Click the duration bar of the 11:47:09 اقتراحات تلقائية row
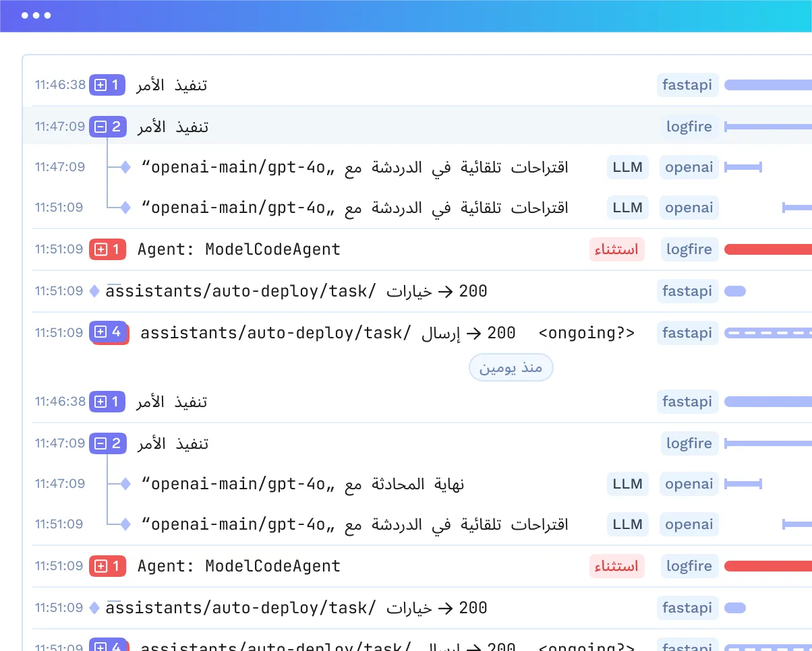The width and height of the screenshot is (812, 651). point(743,167)
